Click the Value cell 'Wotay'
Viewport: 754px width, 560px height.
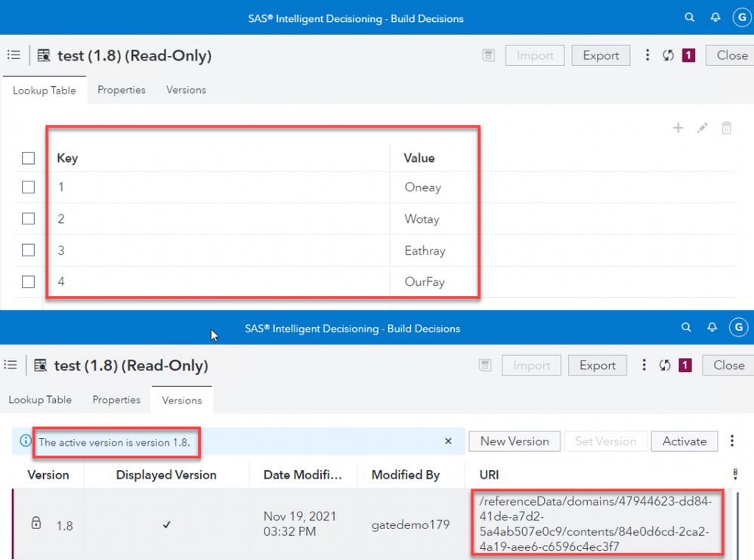[x=422, y=219]
